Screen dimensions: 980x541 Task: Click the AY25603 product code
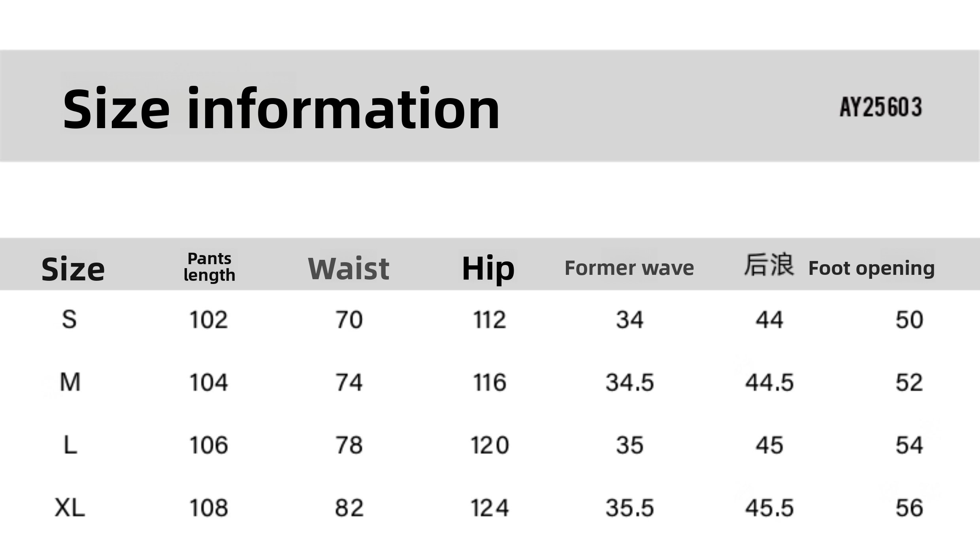880,107
